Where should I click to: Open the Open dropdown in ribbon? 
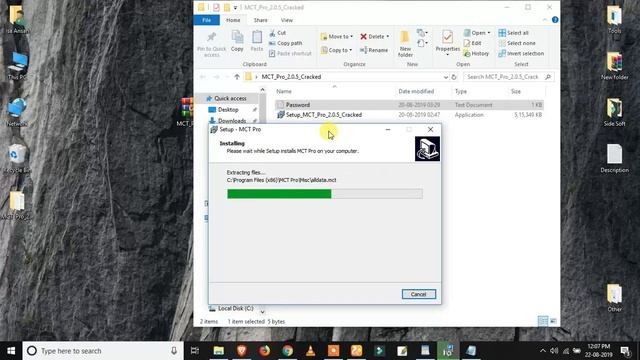(477, 33)
